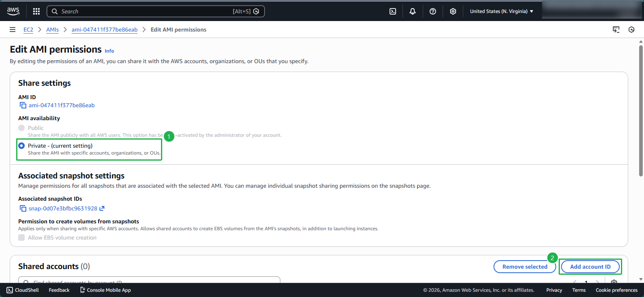Viewport: 644px width, 297px height.
Task: Open the ami-047411f377be86eab link in Share settings
Action: pyautogui.click(x=61, y=105)
